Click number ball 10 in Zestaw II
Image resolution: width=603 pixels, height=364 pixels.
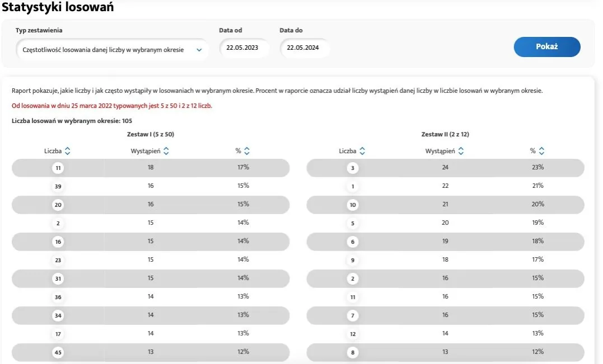coord(353,205)
